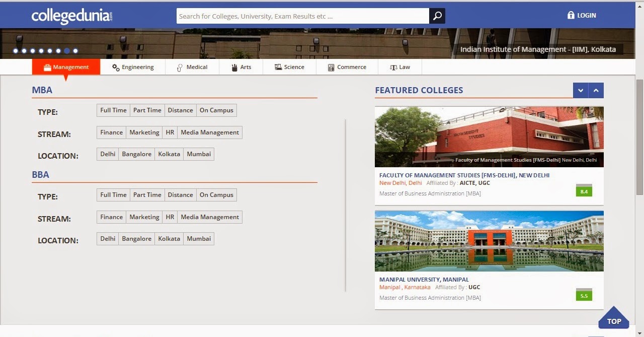Screen dimensions: 644x337
Task: Select the second banner slide dot
Action: pos(24,51)
